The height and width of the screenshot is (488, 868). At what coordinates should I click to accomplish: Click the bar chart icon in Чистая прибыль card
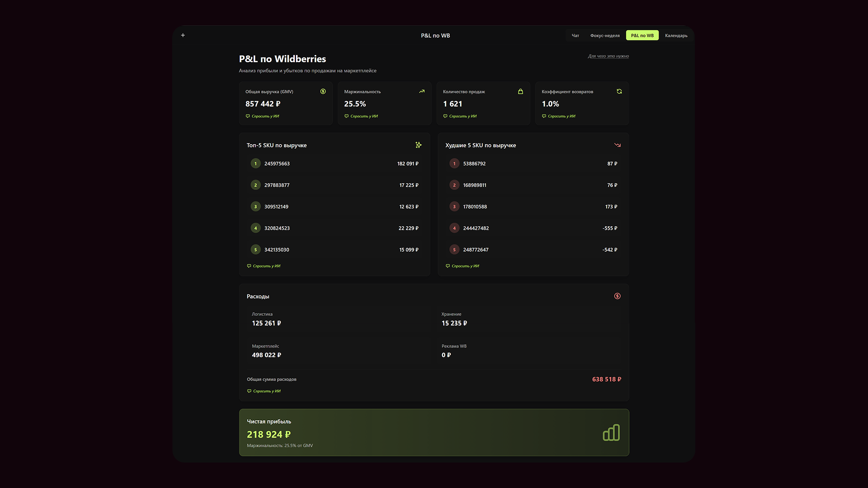click(611, 432)
